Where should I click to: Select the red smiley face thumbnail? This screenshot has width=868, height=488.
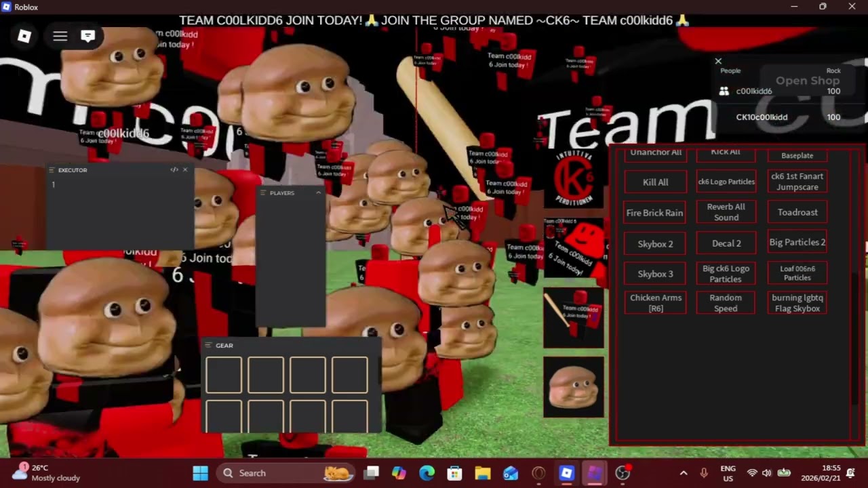[574, 249]
